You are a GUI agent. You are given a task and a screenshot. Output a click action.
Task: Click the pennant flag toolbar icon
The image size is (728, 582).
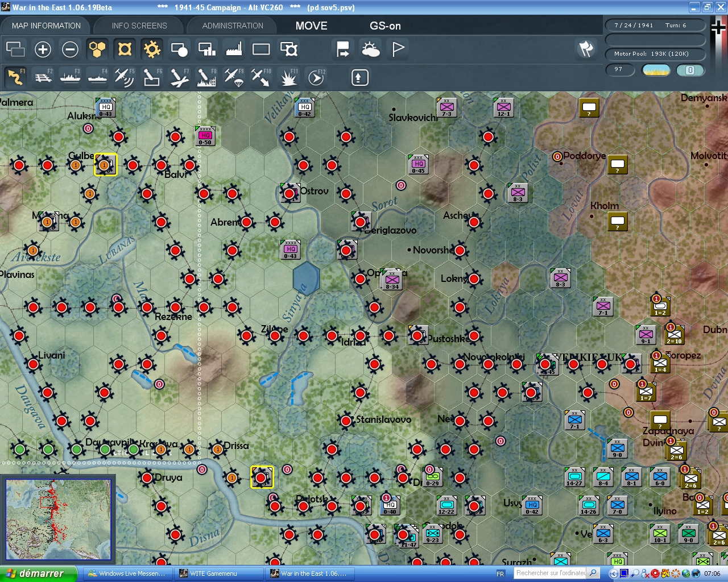click(398, 49)
